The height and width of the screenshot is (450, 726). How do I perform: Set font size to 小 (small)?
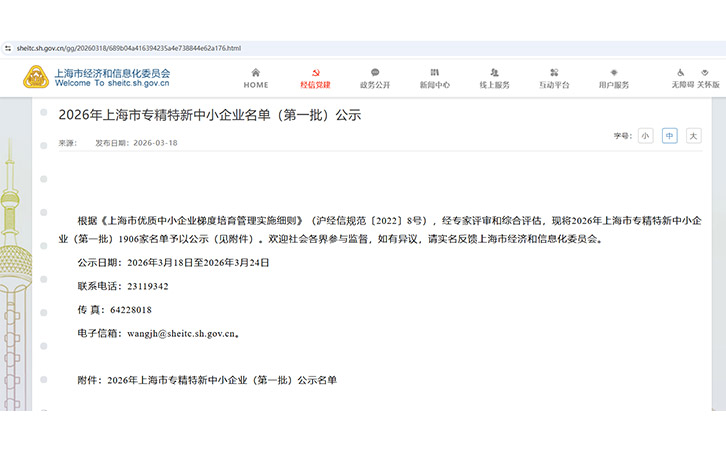645,135
